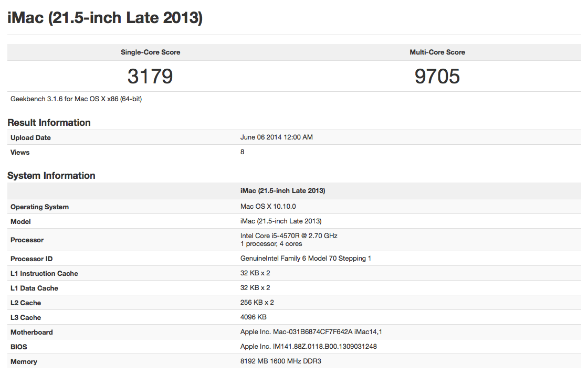Select the 'Multi-Core Score' heading
The width and height of the screenshot is (588, 375).
[437, 52]
